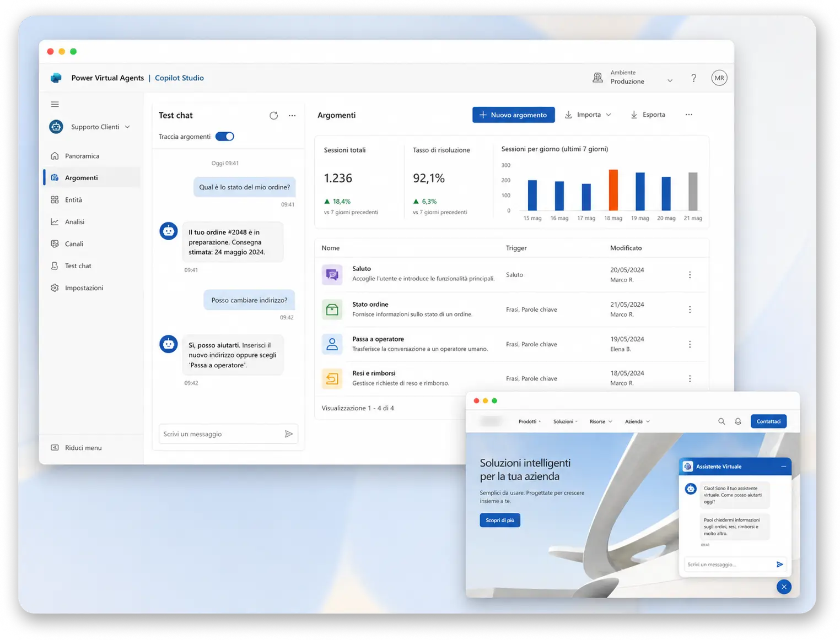Refresh the Test chat conversation
This screenshot has width=840, height=640.
273,116
